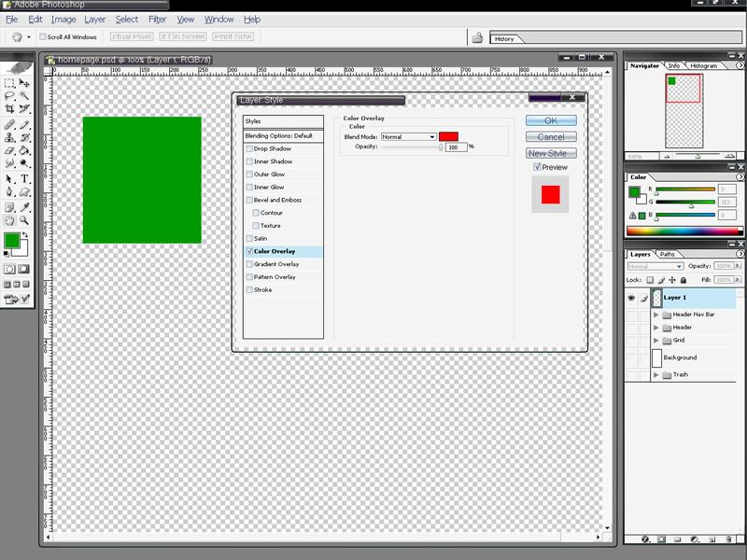Select the Rectangular Marquee tool
This screenshot has width=747, height=560.
click(x=9, y=83)
